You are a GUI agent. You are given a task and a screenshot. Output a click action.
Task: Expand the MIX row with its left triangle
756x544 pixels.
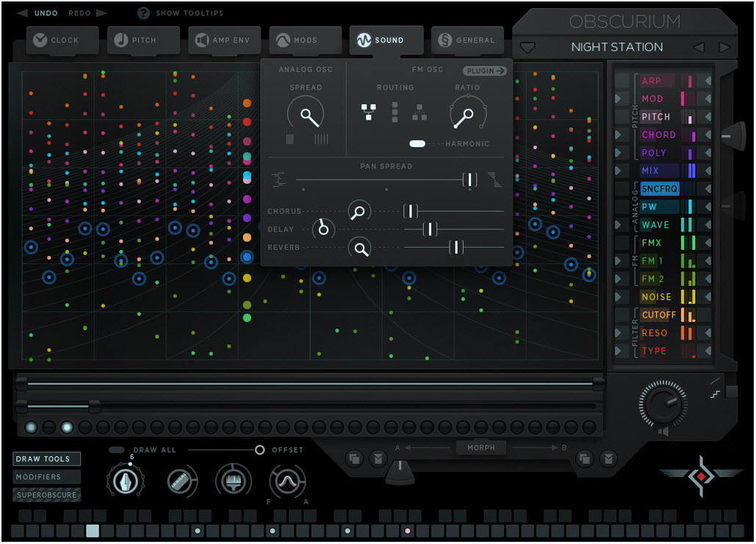(x=619, y=171)
